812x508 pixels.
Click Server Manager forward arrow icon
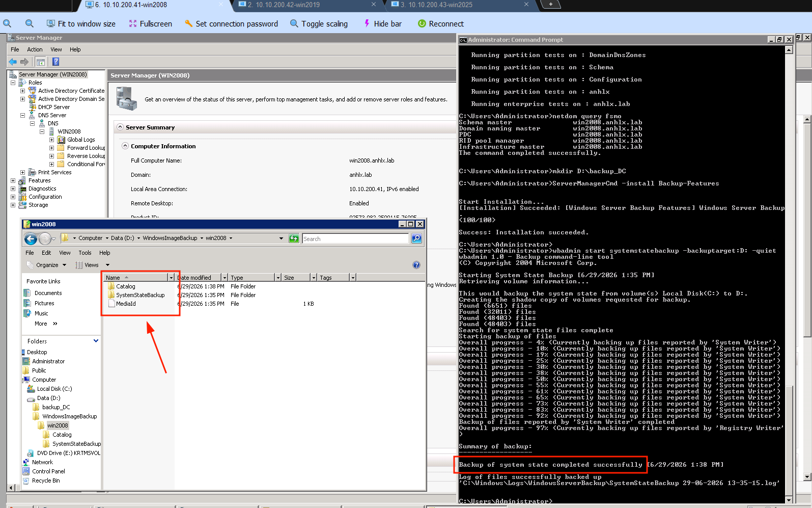click(24, 62)
